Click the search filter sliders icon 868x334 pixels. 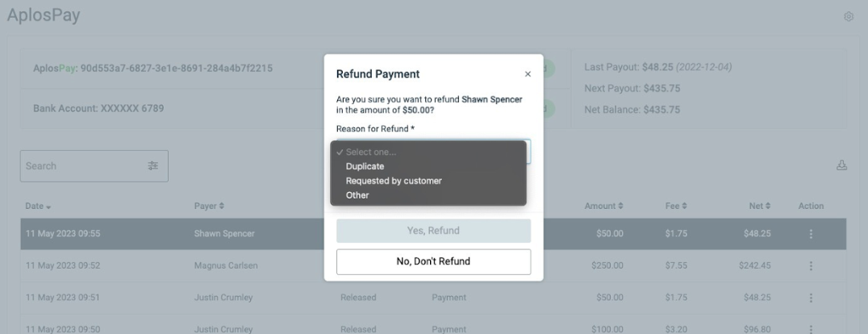click(153, 165)
